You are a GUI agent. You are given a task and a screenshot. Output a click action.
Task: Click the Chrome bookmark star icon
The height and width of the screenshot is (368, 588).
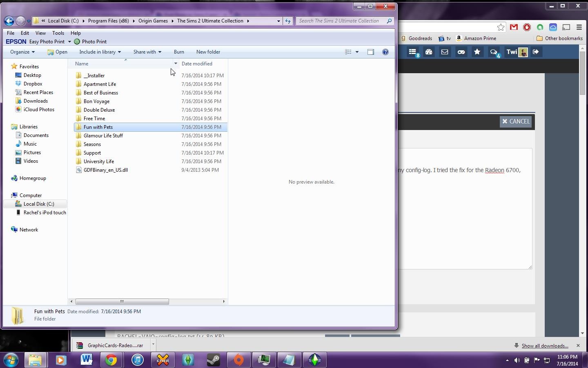click(501, 27)
